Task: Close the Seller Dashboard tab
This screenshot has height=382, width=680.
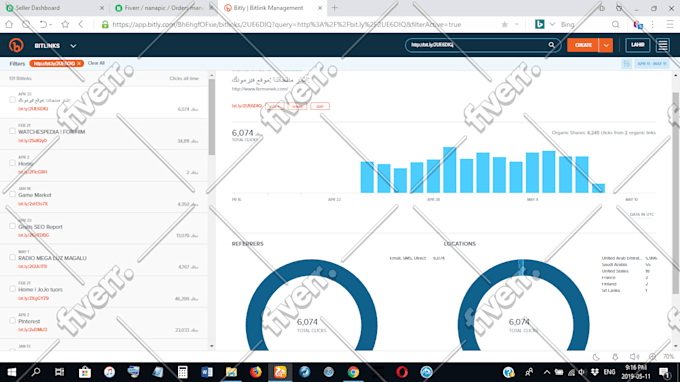Action: pyautogui.click(x=102, y=8)
